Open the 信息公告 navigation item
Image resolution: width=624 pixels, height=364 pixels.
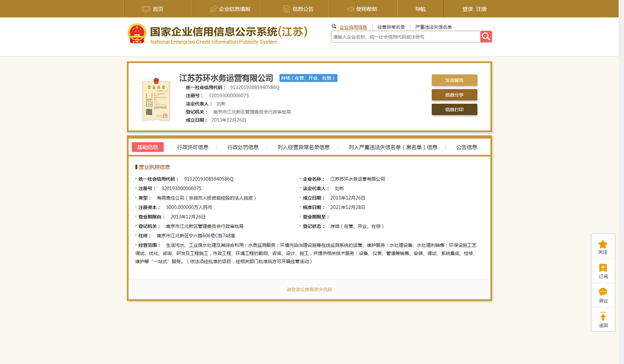click(295, 9)
